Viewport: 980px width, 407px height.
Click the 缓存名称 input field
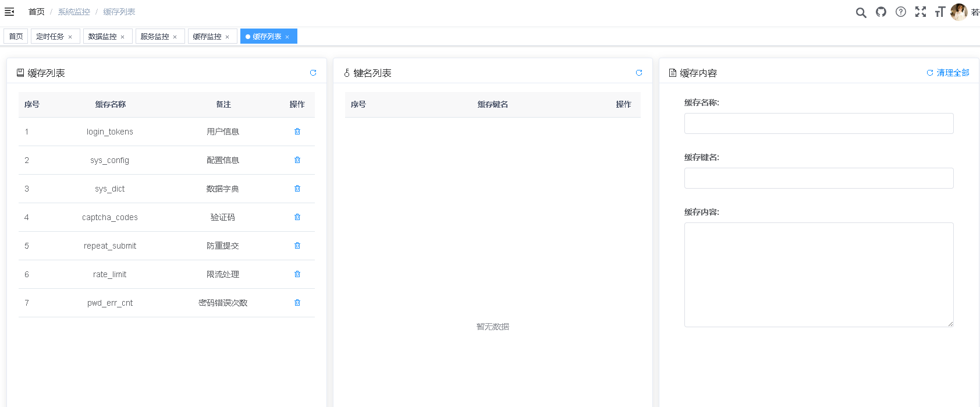click(x=819, y=123)
